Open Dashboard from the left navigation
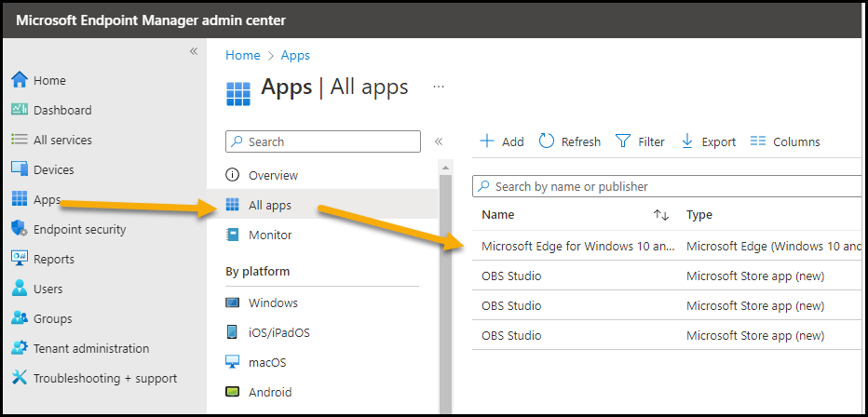The image size is (868, 417). point(62,110)
